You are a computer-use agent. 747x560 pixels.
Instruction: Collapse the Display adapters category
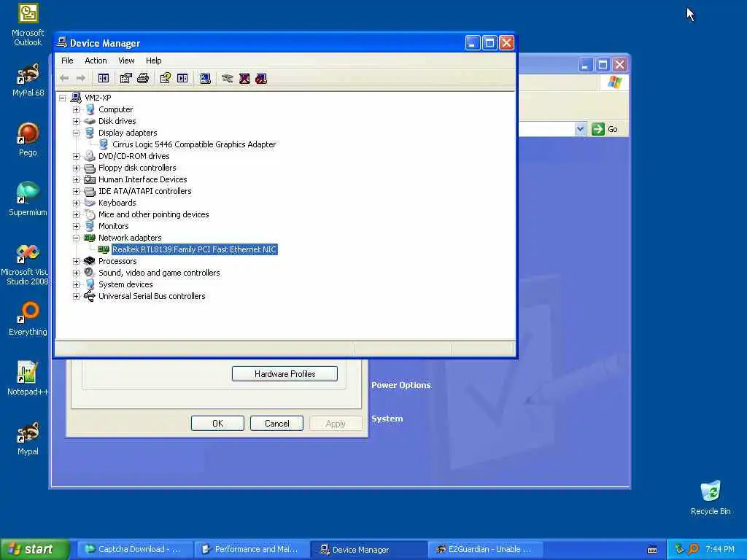tap(76, 133)
